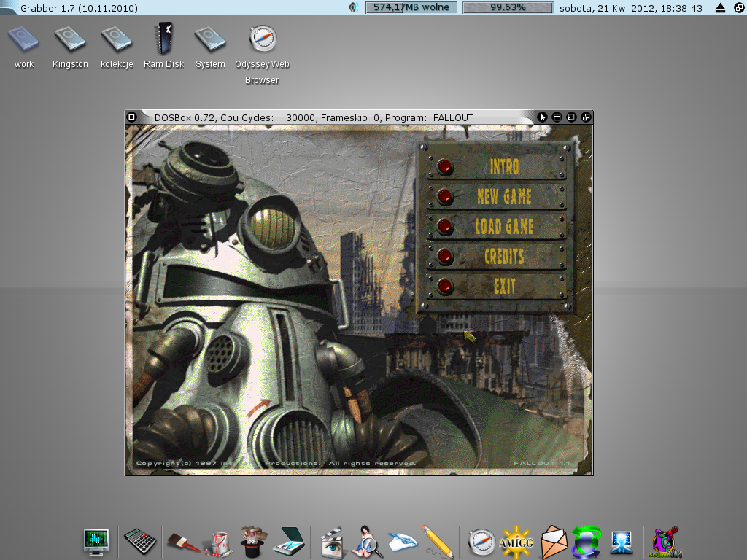Open the envelope mail dock icon
This screenshot has height=560, width=747.
click(554, 542)
